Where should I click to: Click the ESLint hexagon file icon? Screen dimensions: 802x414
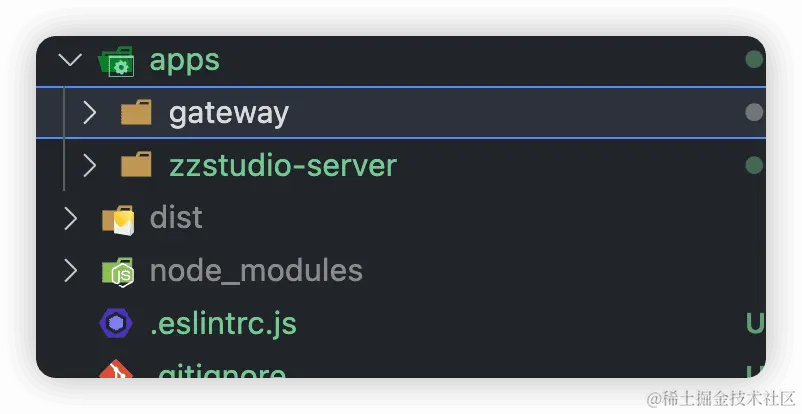click(x=116, y=323)
